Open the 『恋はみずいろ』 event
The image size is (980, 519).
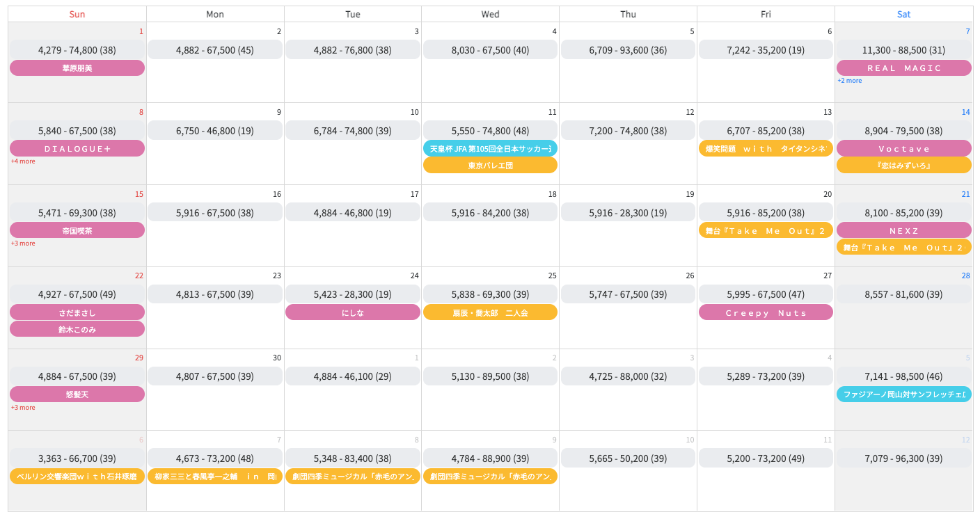coord(903,166)
